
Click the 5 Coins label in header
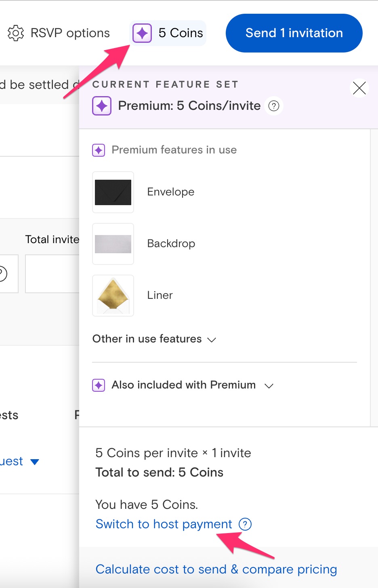click(x=181, y=33)
